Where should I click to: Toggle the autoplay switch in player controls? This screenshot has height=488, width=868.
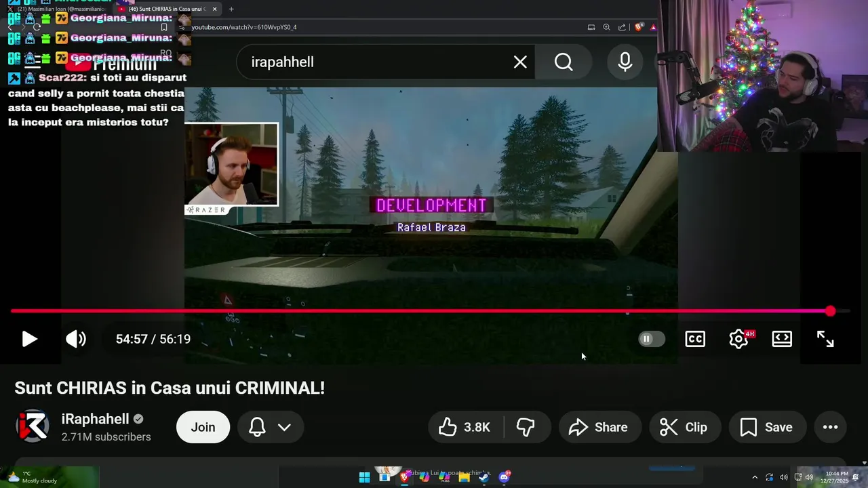[652, 339]
